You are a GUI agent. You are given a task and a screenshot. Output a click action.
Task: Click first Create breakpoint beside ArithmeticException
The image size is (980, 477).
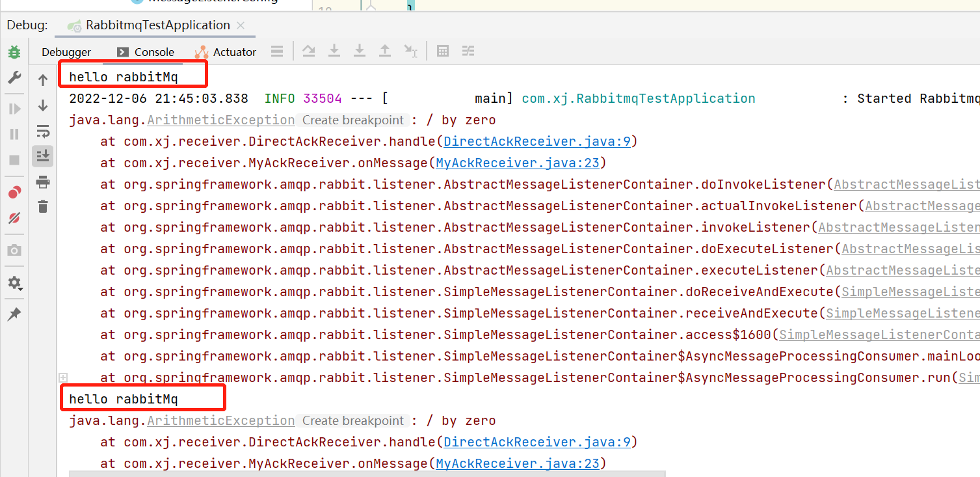352,120
